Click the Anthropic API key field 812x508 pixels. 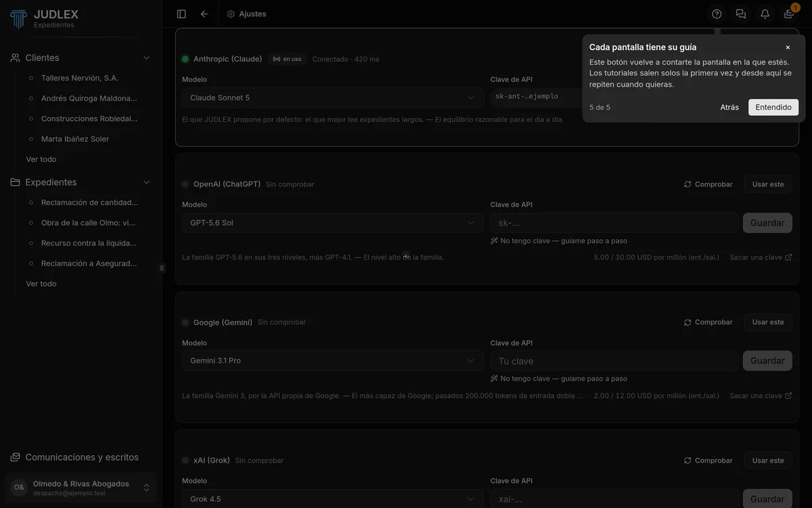tap(536, 96)
